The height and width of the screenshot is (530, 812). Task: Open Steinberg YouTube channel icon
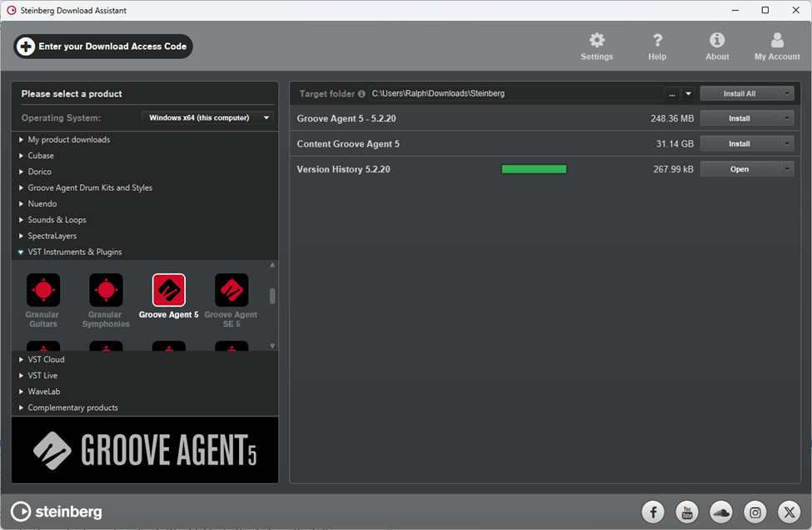pos(687,512)
